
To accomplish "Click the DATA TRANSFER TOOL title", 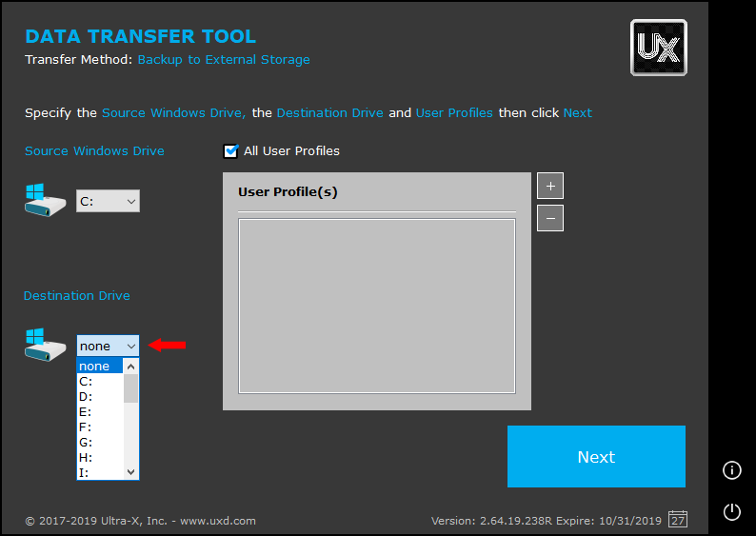I will [x=140, y=36].
